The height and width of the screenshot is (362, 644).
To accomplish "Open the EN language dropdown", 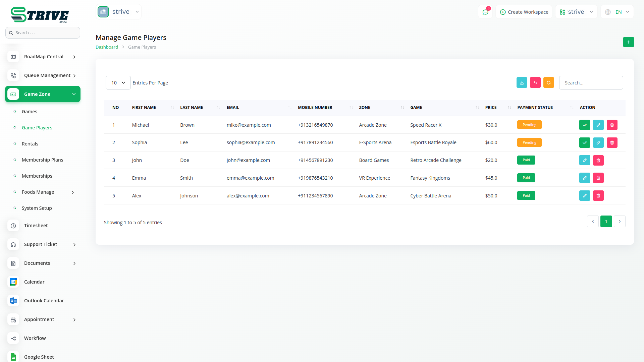I will [618, 12].
